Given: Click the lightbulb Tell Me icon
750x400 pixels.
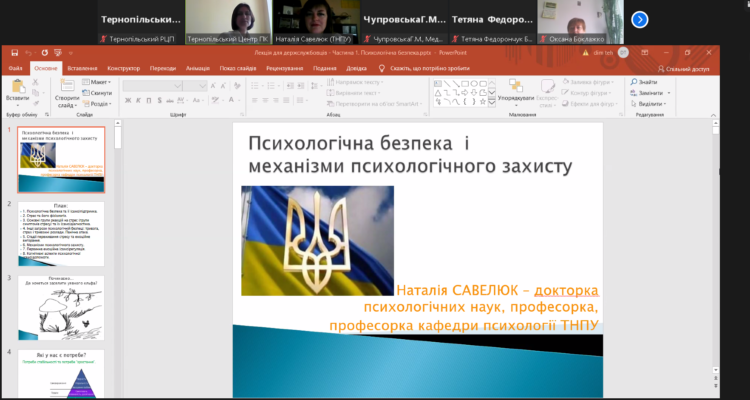Looking at the screenshot, I should pyautogui.click(x=382, y=68).
